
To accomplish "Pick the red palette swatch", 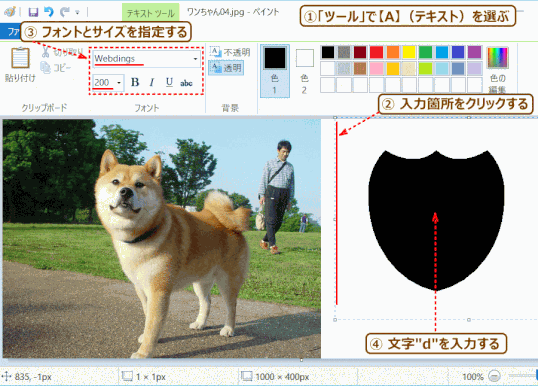I will tap(376, 52).
